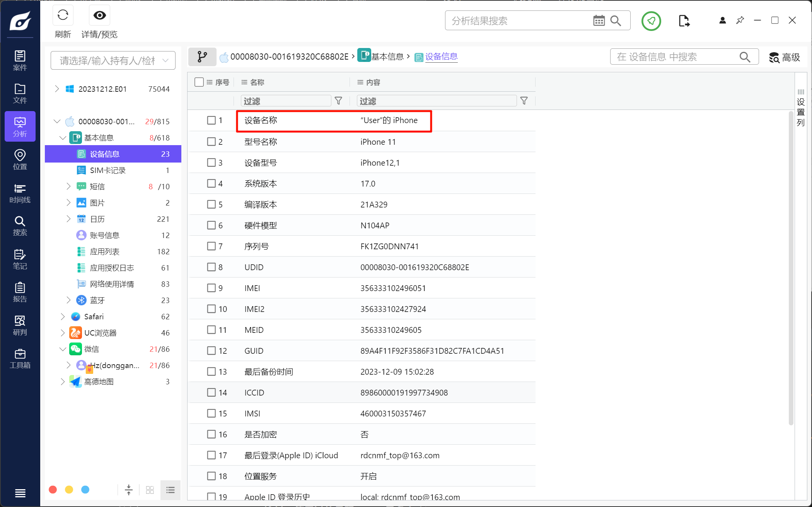Open the details/preview (详情/预览) eye icon
812x507 pixels.
coord(99,15)
